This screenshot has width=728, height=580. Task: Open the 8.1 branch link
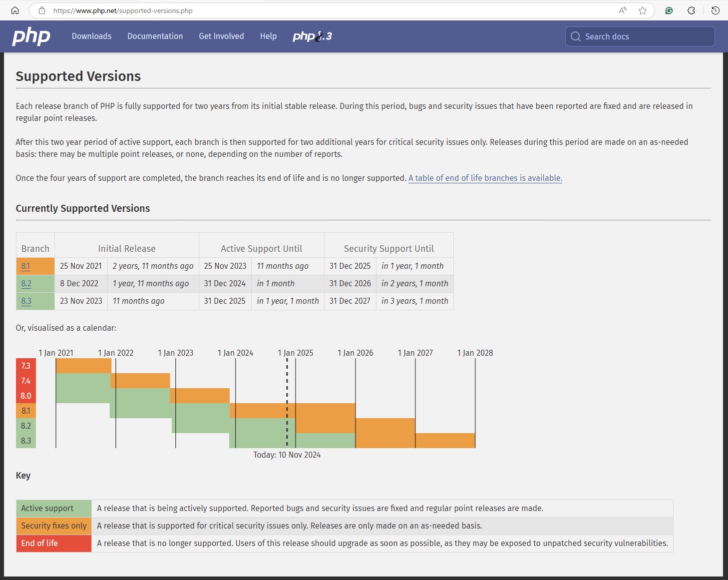tap(26, 266)
